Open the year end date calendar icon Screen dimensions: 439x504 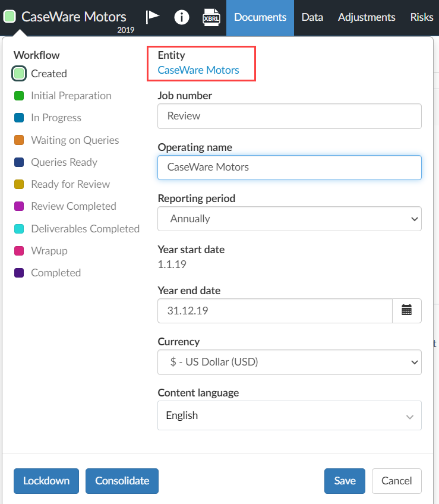[x=407, y=310]
